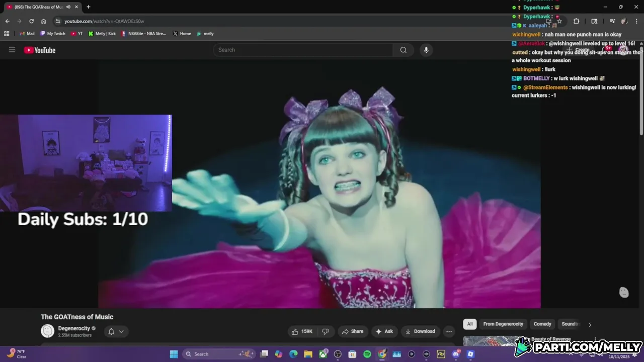Open the Chrome media controls
644x362 pixels.
point(612,21)
